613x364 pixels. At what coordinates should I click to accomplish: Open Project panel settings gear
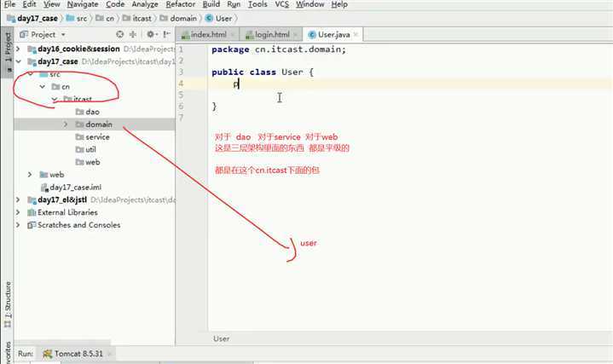(x=151, y=34)
